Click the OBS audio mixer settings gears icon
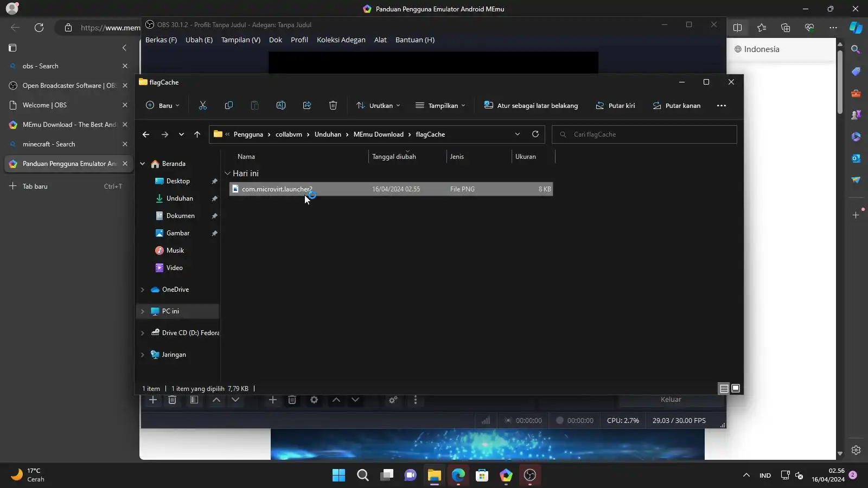 click(x=393, y=400)
